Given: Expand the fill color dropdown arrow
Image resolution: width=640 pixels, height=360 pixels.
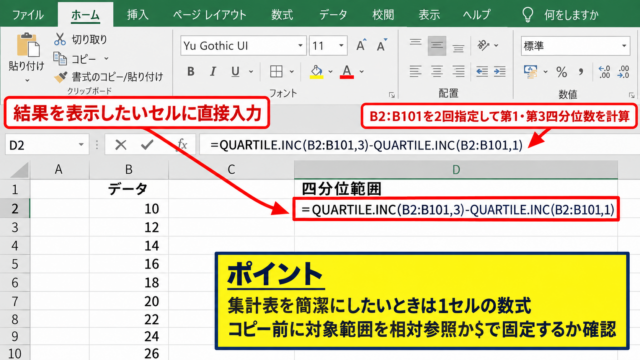Looking at the screenshot, I should (331, 72).
